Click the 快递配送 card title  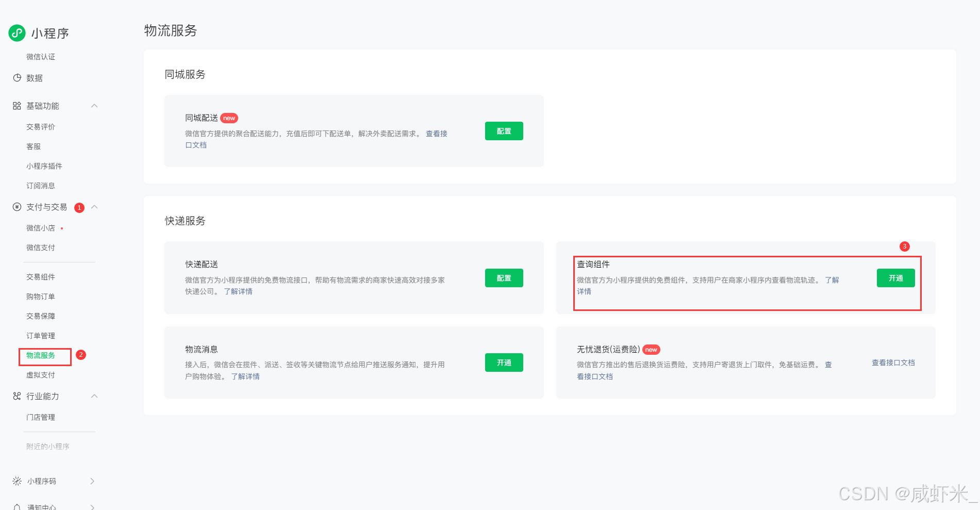click(x=202, y=264)
